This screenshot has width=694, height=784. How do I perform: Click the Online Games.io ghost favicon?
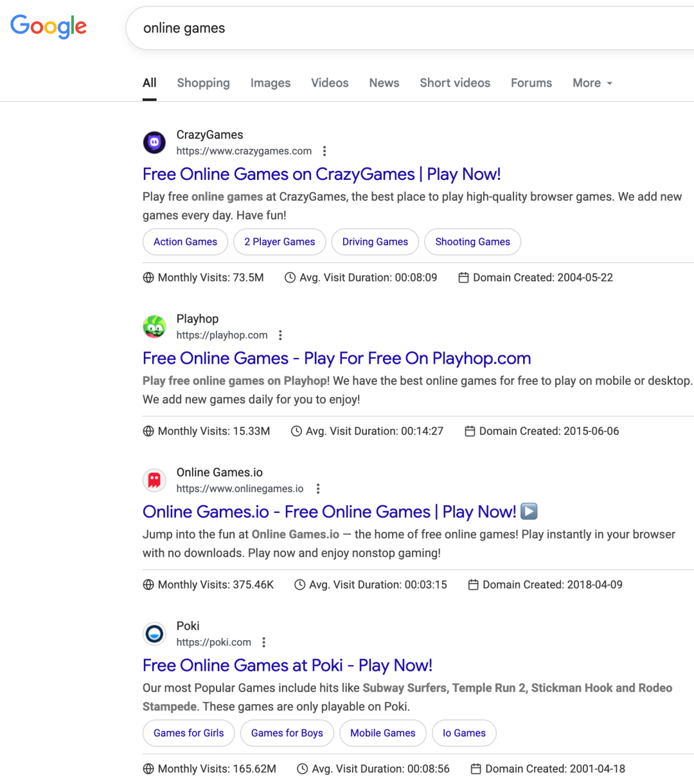click(x=154, y=480)
